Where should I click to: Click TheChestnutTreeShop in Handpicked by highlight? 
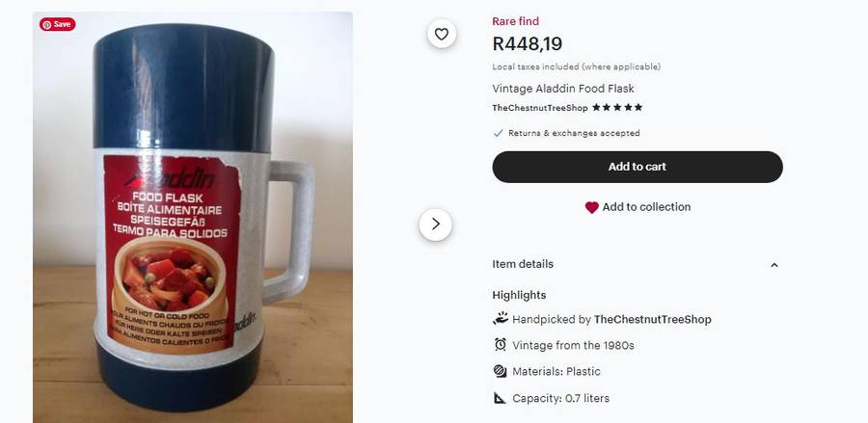point(652,319)
